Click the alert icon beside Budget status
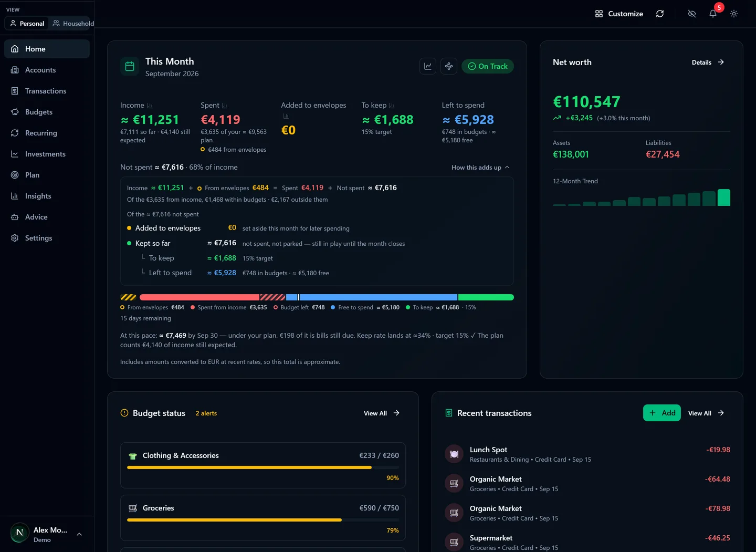756x552 pixels. pyautogui.click(x=124, y=413)
